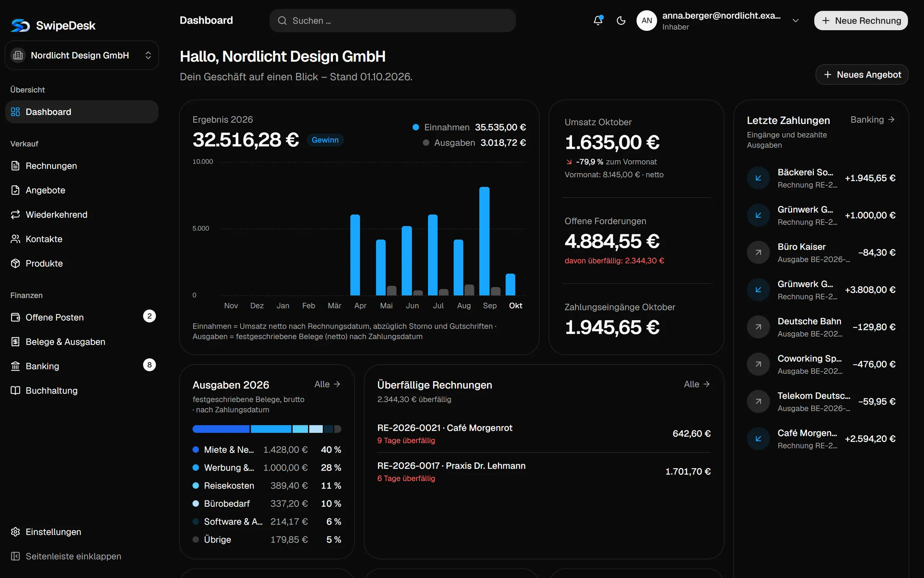
Task: Open Rechnungen in the sidebar
Action: click(x=82, y=166)
